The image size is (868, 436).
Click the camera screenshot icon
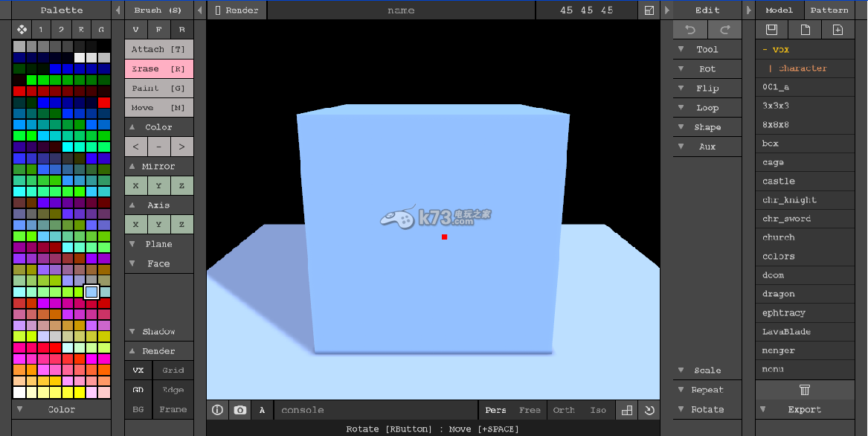point(239,410)
